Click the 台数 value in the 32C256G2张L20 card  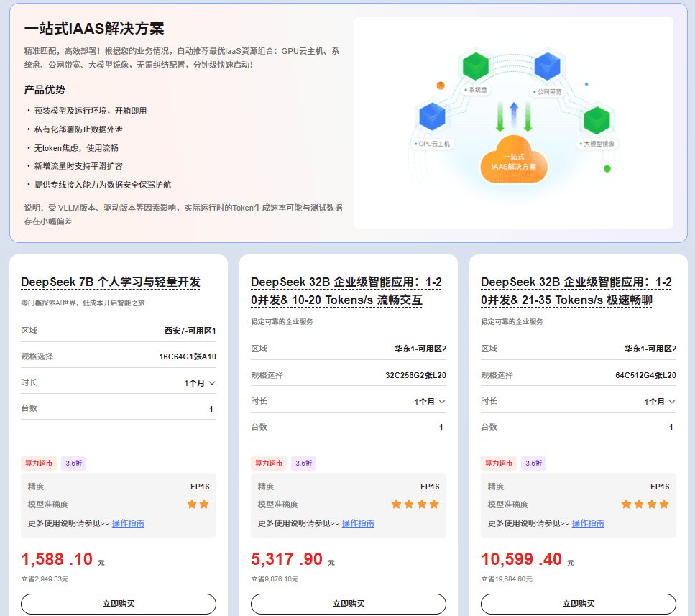click(441, 427)
